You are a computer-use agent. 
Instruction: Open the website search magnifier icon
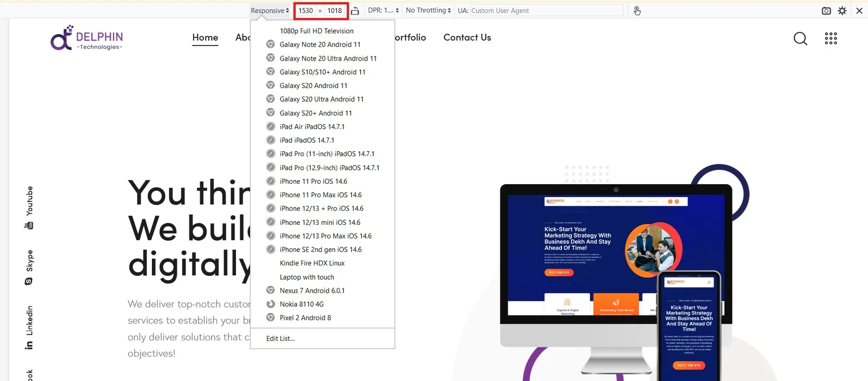[800, 38]
